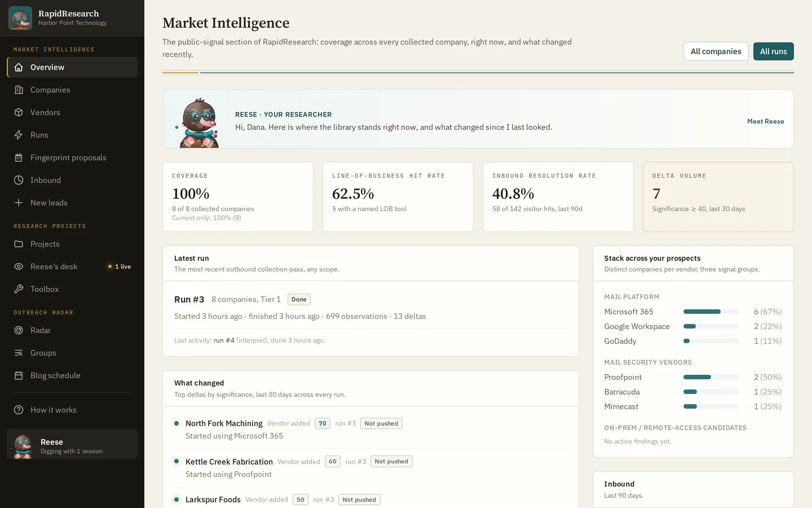This screenshot has width=812, height=508.
Task: Open Blog schedule
Action: (72, 375)
